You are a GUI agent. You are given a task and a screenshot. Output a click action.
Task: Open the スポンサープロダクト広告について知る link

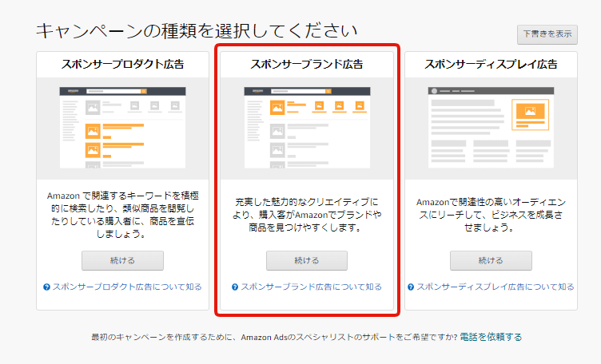click(126, 287)
